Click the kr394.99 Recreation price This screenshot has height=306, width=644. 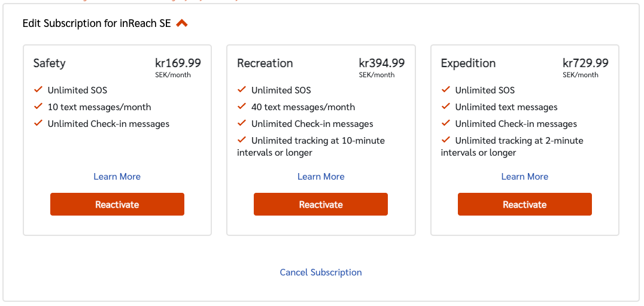point(381,63)
